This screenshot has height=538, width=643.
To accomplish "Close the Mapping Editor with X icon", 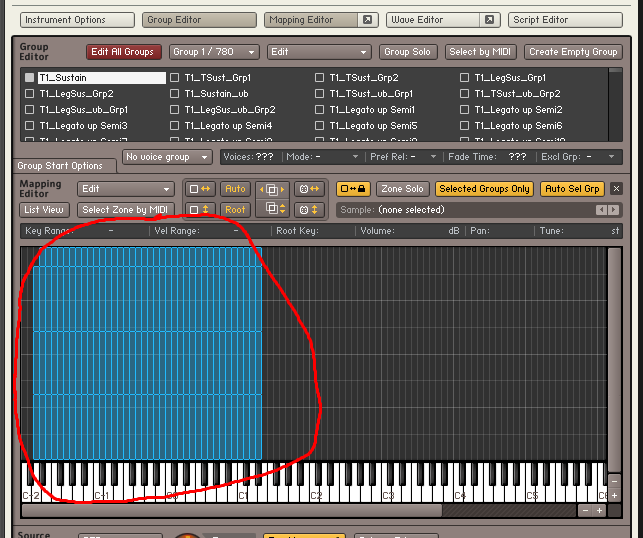I will [616, 189].
